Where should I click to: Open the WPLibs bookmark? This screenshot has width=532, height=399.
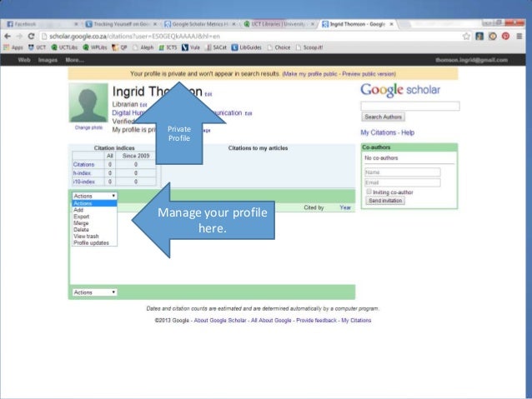[95, 47]
